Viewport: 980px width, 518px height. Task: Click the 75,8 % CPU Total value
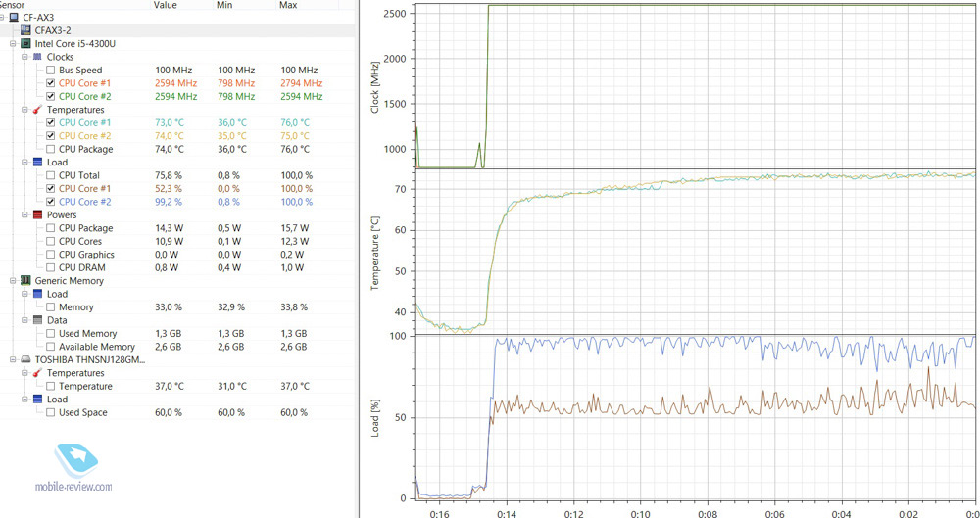pos(169,175)
